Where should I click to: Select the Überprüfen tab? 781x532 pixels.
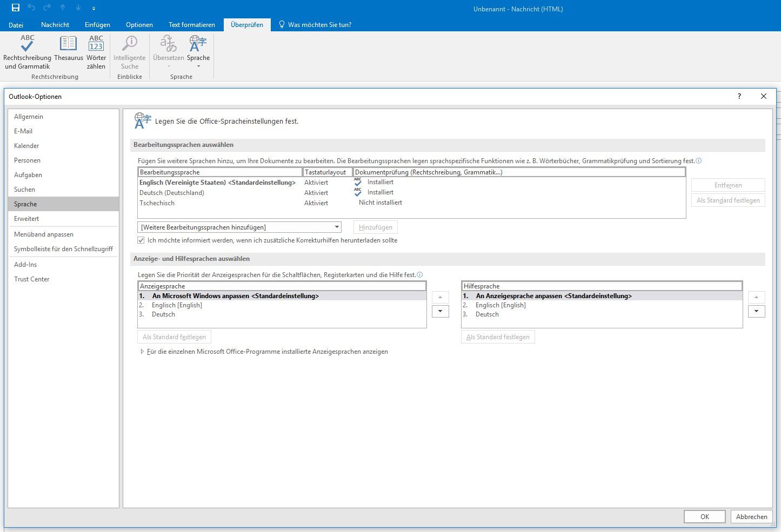tap(247, 25)
